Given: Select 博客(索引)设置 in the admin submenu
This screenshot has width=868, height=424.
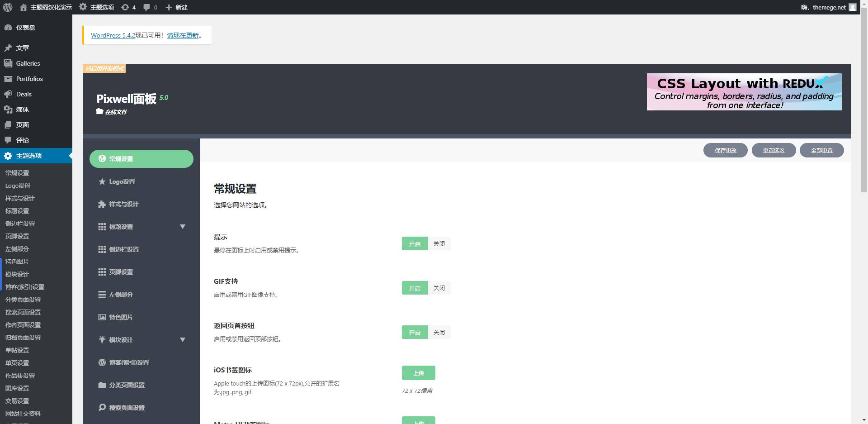Looking at the screenshot, I should pyautogui.click(x=25, y=287).
